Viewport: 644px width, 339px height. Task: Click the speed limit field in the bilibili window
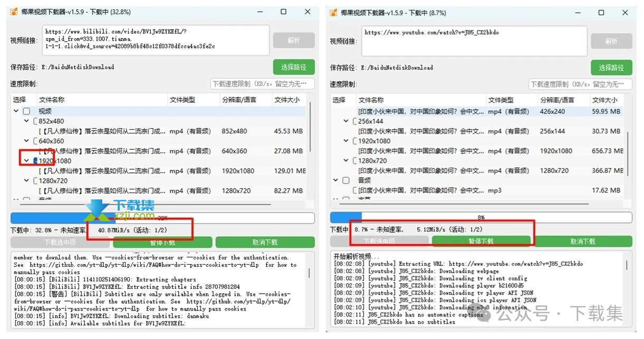coord(263,84)
